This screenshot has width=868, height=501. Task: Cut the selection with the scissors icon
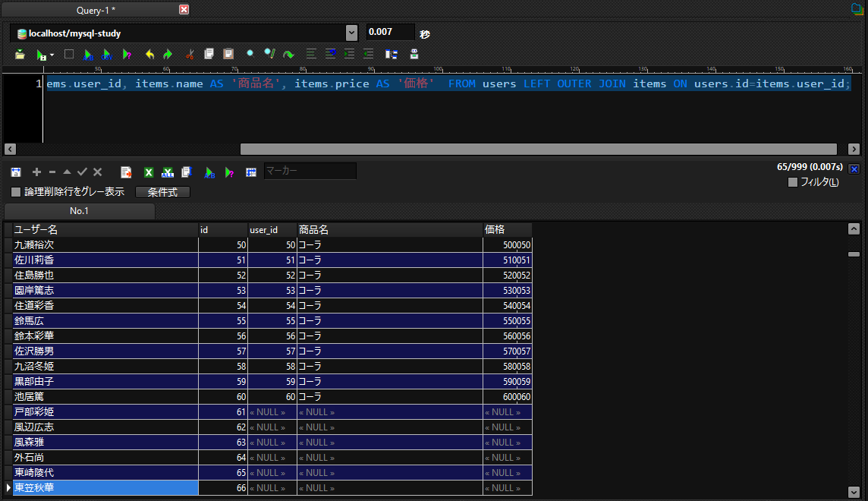(x=190, y=54)
